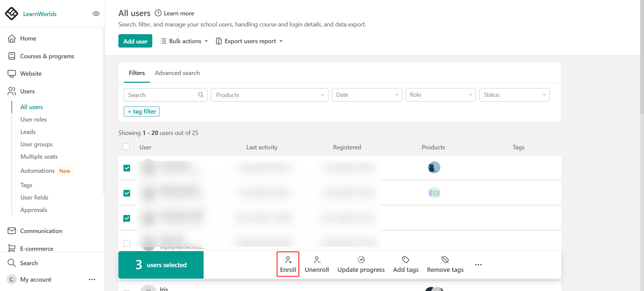Click the Add tags icon

point(406,260)
